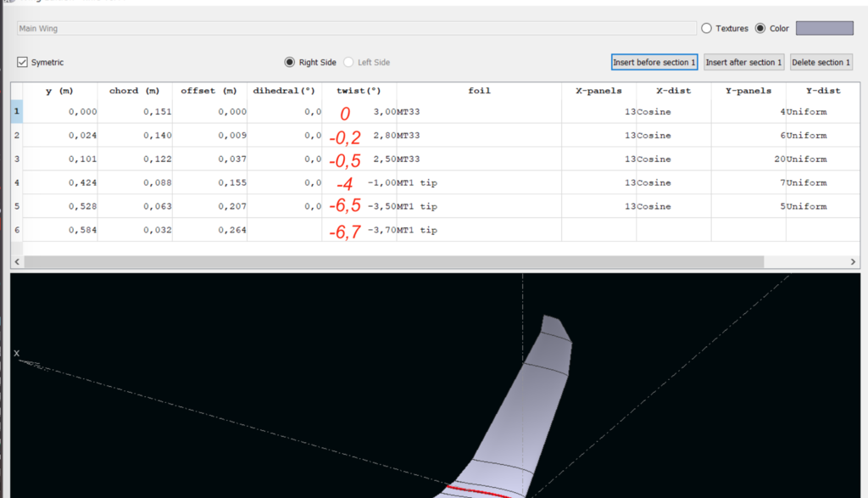
Task: Click chord value 0,151 in row 1
Action: (x=135, y=111)
